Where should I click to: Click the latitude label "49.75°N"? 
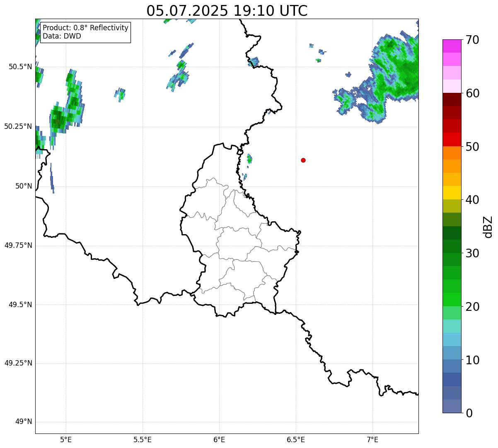pyautogui.click(x=18, y=245)
